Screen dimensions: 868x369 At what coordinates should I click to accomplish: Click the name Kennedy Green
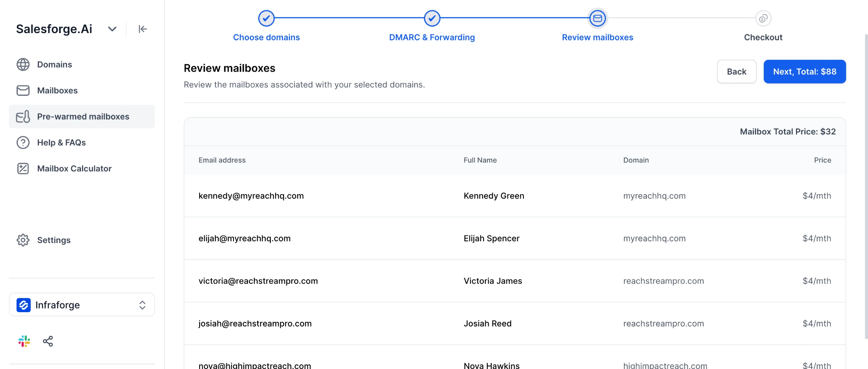click(494, 196)
